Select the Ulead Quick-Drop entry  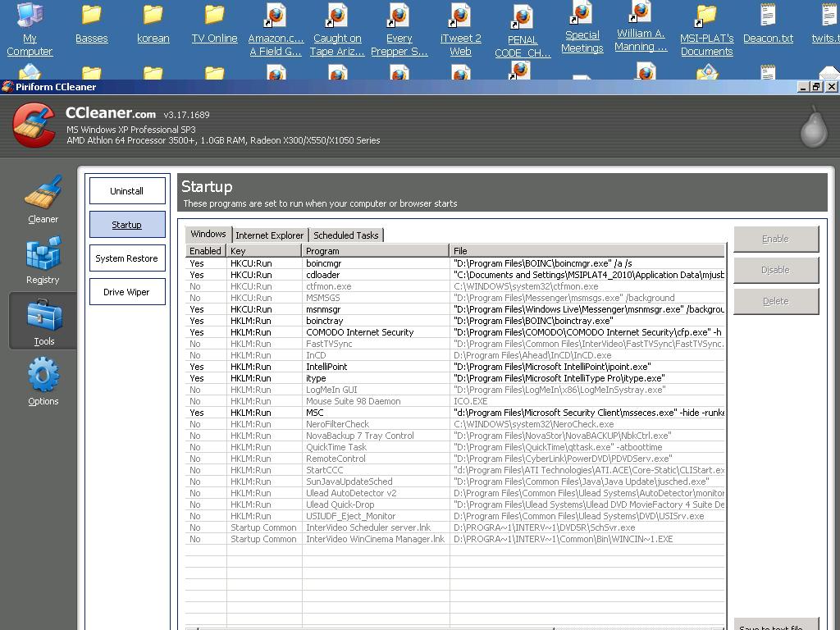(x=454, y=504)
